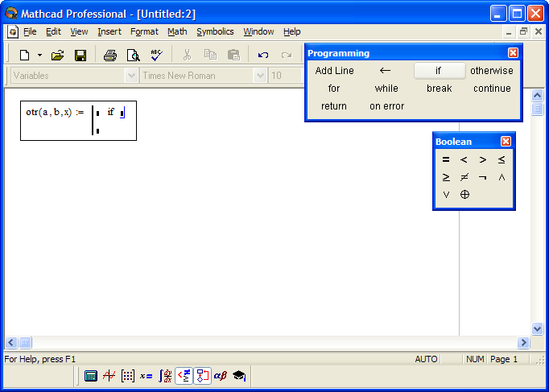The height and width of the screenshot is (392, 549).
Task: Expand the Variables style dropdown
Action: pyautogui.click(x=131, y=76)
